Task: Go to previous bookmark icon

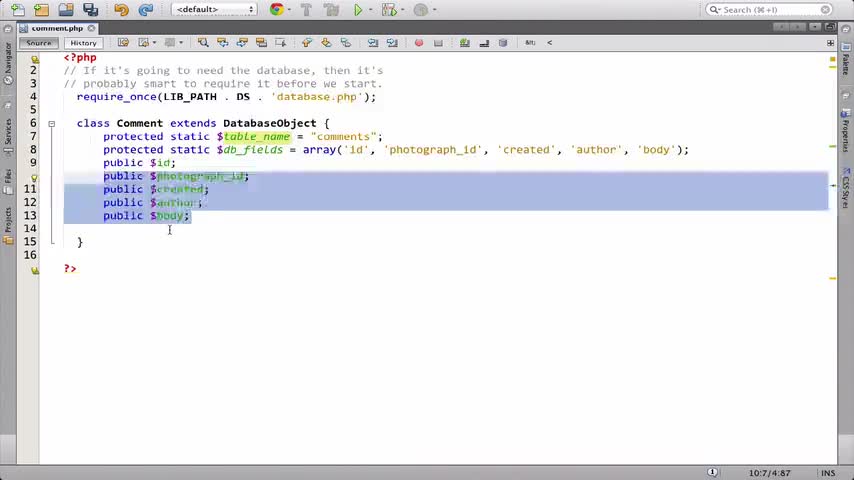Action: [307, 42]
